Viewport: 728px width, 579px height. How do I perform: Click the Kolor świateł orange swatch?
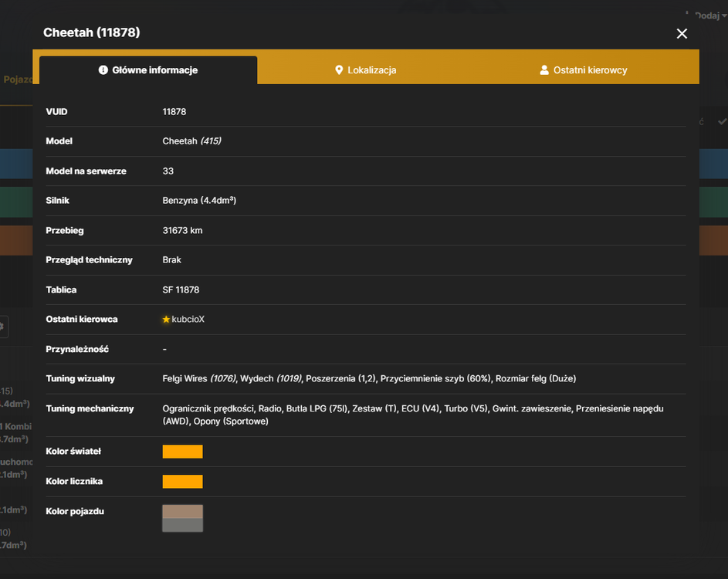pos(182,452)
